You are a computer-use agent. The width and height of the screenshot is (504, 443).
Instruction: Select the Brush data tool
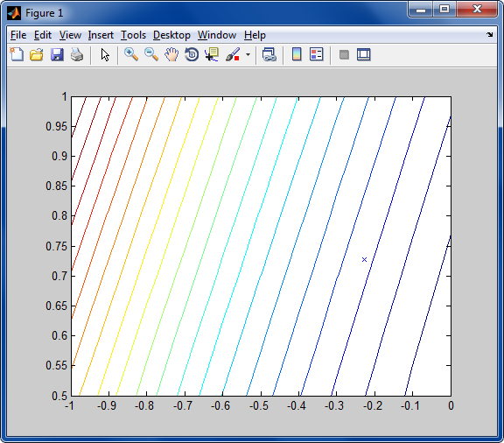pyautogui.click(x=233, y=54)
